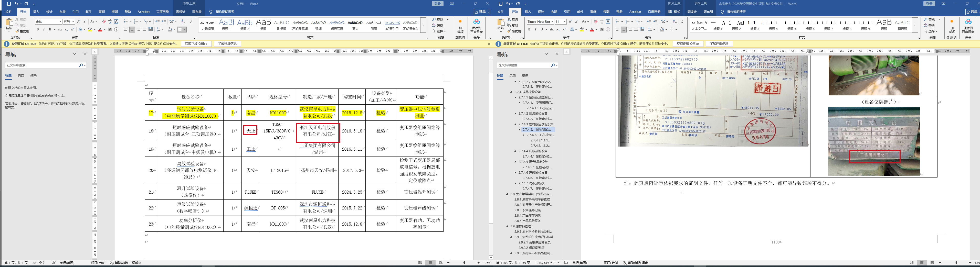Click Format Painter in left Word window
Screen dimensions: 980x267
tap(22, 31)
